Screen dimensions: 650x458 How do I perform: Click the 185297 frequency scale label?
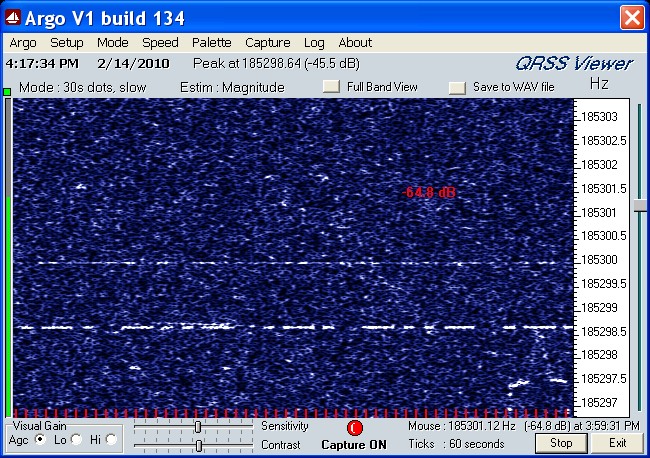point(599,403)
